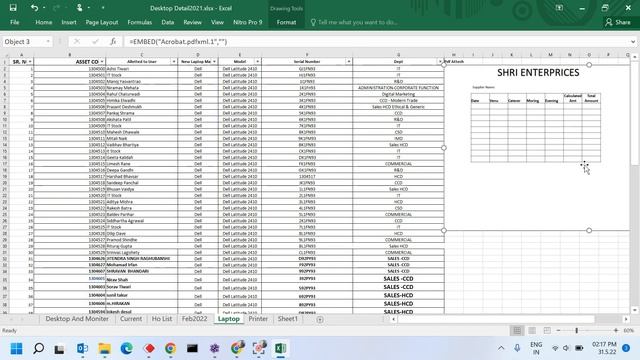Click the Insert Function fx icon

pos(113,42)
